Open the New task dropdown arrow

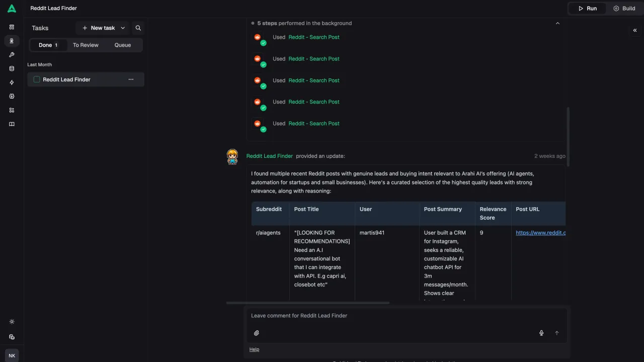(123, 28)
